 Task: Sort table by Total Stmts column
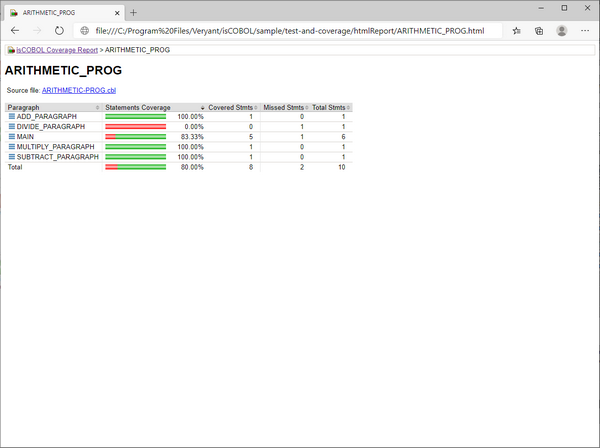tap(331, 108)
